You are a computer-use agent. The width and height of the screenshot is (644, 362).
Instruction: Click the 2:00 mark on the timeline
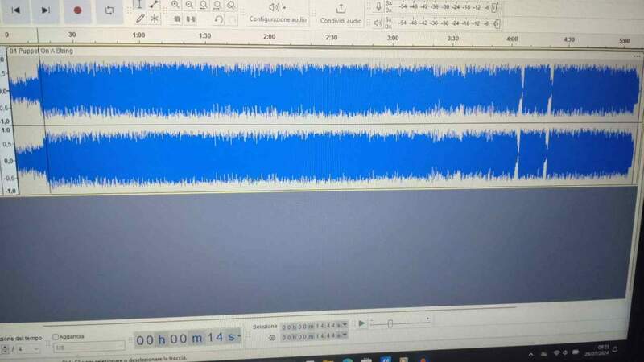[270, 37]
